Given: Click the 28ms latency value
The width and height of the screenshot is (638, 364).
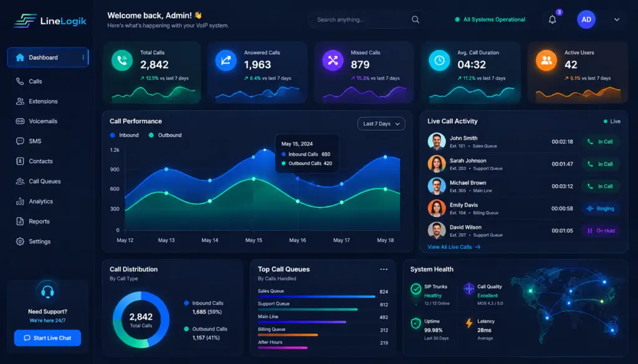Looking at the screenshot, I should [484, 330].
